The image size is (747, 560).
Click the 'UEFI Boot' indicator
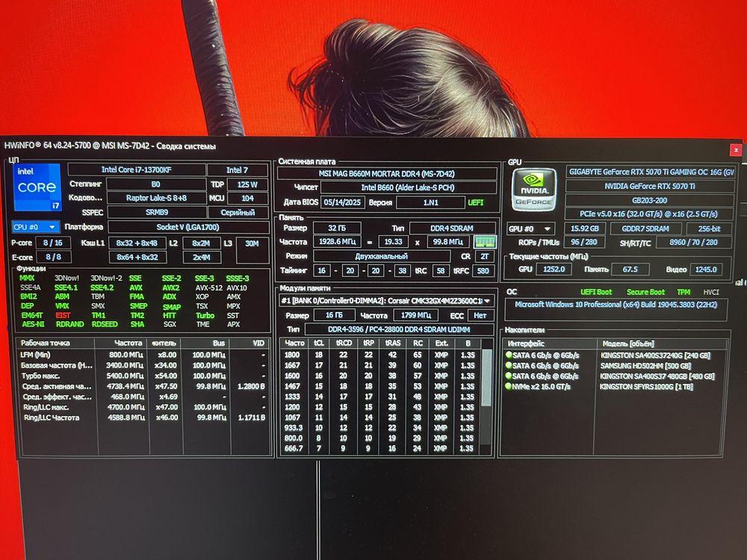pos(596,292)
